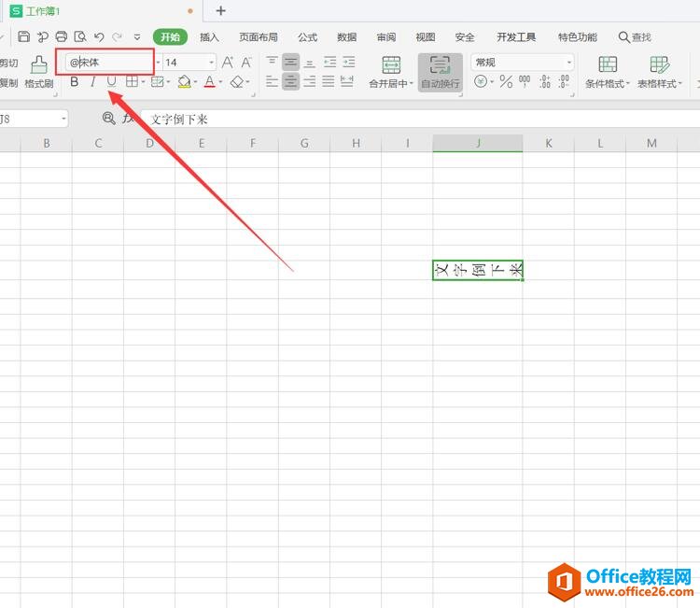Increase decimal places
This screenshot has height=608, width=700.
[x=545, y=81]
